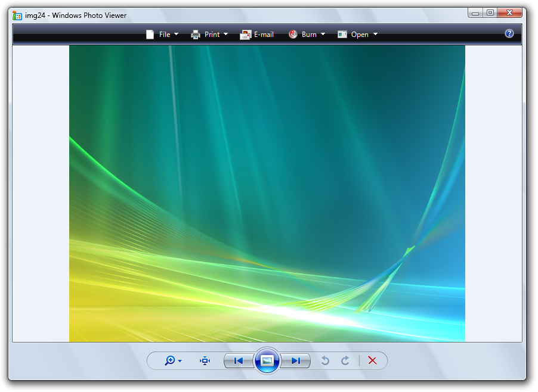The width and height of the screenshot is (538, 392).
Task: Click the Burn disc icon
Action: (x=293, y=35)
